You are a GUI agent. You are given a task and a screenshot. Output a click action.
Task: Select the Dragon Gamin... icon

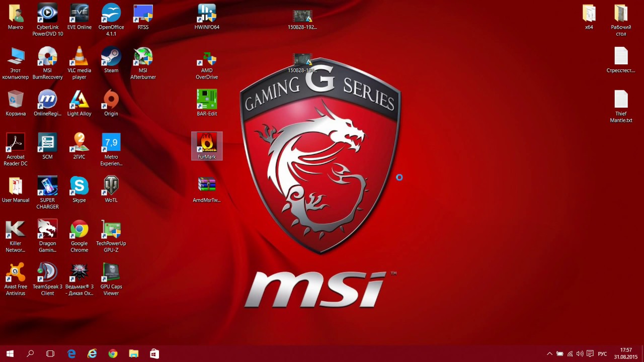(x=47, y=236)
